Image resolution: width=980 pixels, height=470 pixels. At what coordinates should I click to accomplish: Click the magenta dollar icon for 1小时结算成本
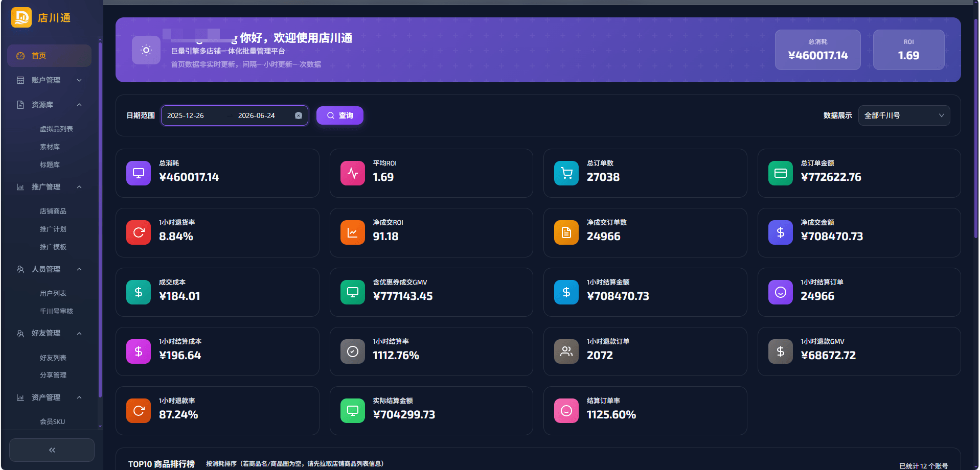(139, 351)
